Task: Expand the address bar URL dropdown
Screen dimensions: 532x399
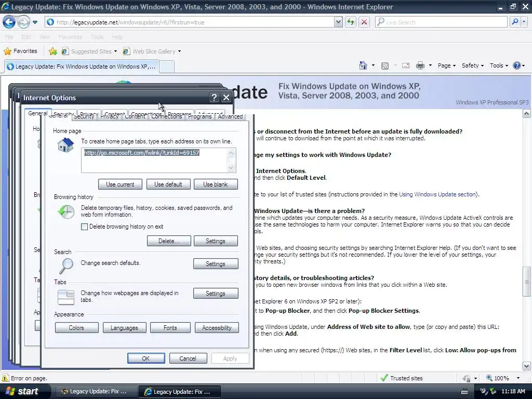Action: pos(338,22)
